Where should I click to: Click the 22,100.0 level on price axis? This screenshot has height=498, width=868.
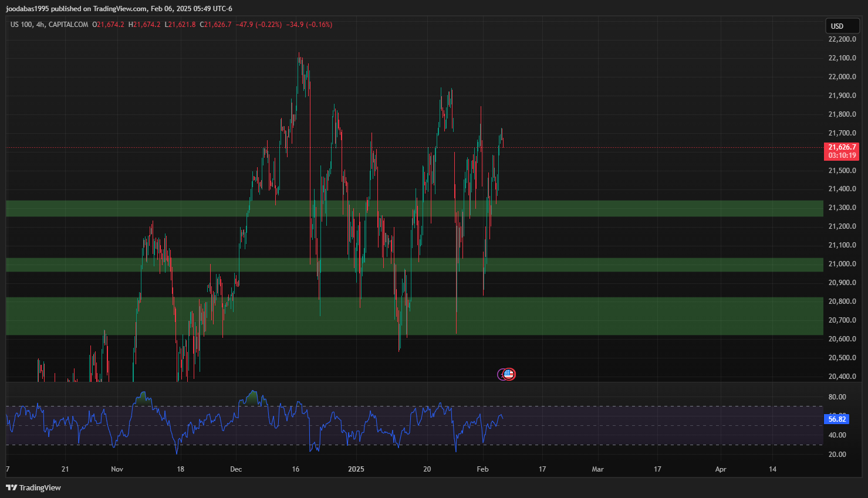pyautogui.click(x=842, y=58)
